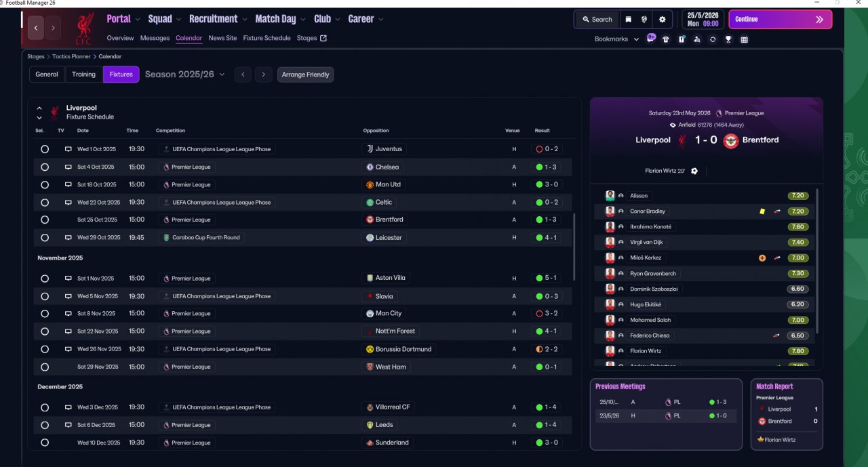The width and height of the screenshot is (868, 467).
Task: Expand the Portal menu dropdown arrow
Action: 138,20
